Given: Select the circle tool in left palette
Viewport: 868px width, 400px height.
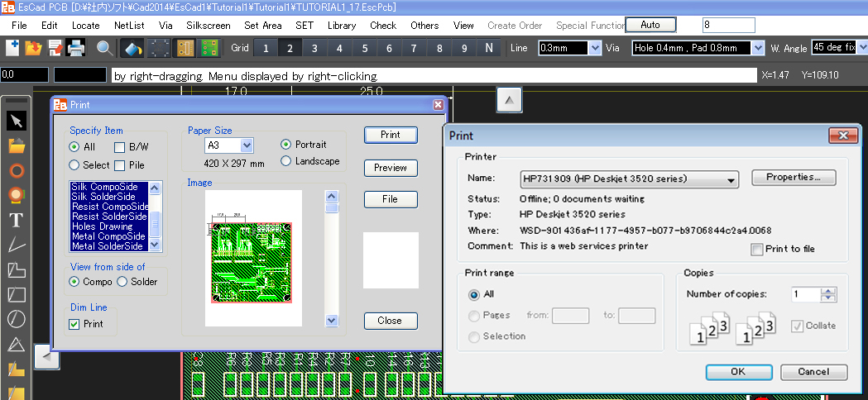Looking at the screenshot, I should point(17,319).
